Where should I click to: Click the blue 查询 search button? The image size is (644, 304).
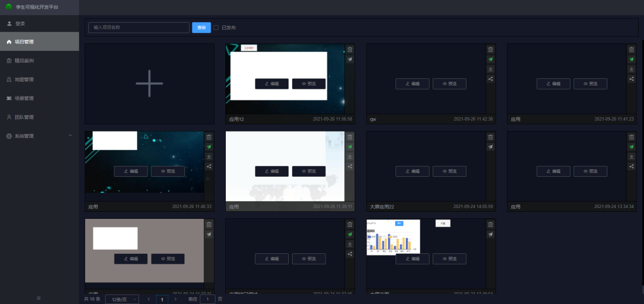click(202, 27)
